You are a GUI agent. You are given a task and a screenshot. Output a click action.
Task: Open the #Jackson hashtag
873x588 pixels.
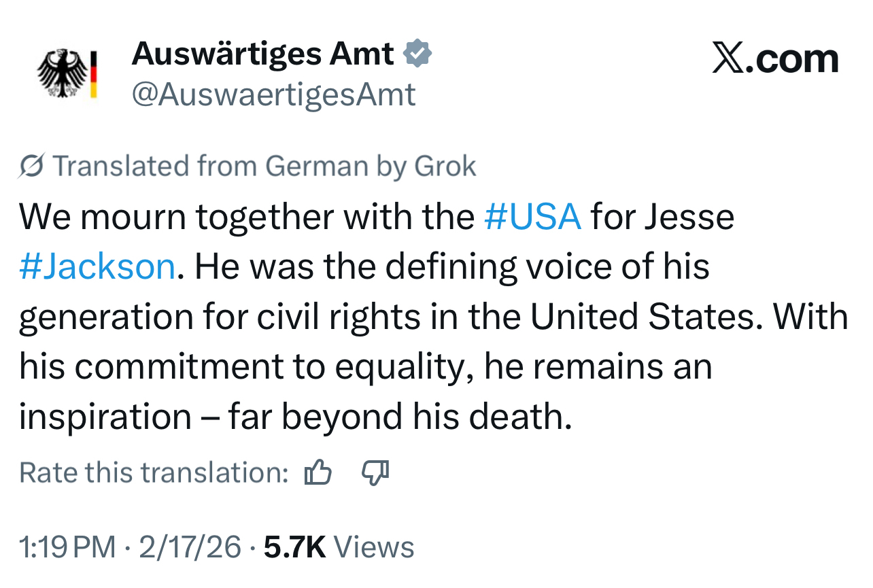coord(97,266)
